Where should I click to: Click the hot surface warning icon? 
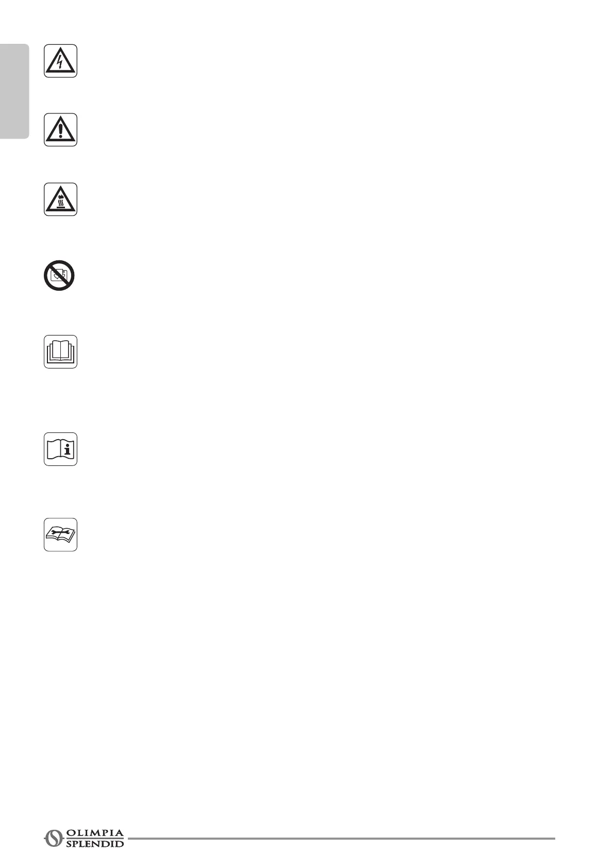[60, 199]
